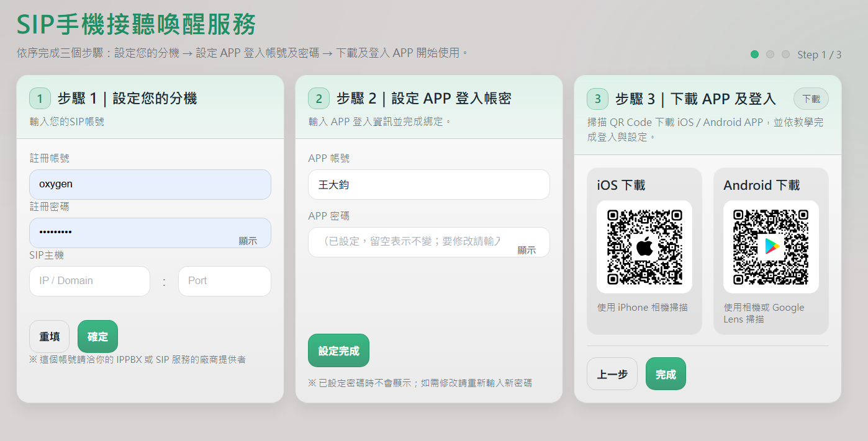The width and height of the screenshot is (868, 441).
Task: Show the APP 密碼 via 顯示 toggle
Action: pyautogui.click(x=527, y=250)
